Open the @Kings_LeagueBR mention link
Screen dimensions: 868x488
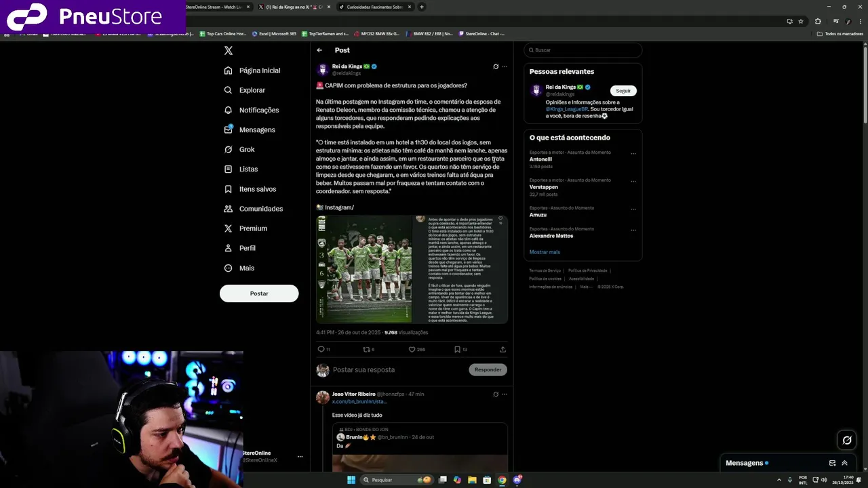(x=567, y=109)
